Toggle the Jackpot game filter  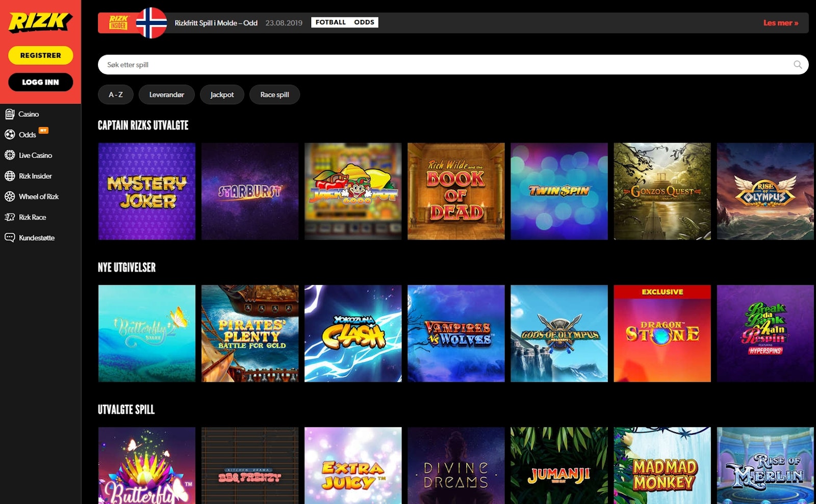tap(222, 94)
